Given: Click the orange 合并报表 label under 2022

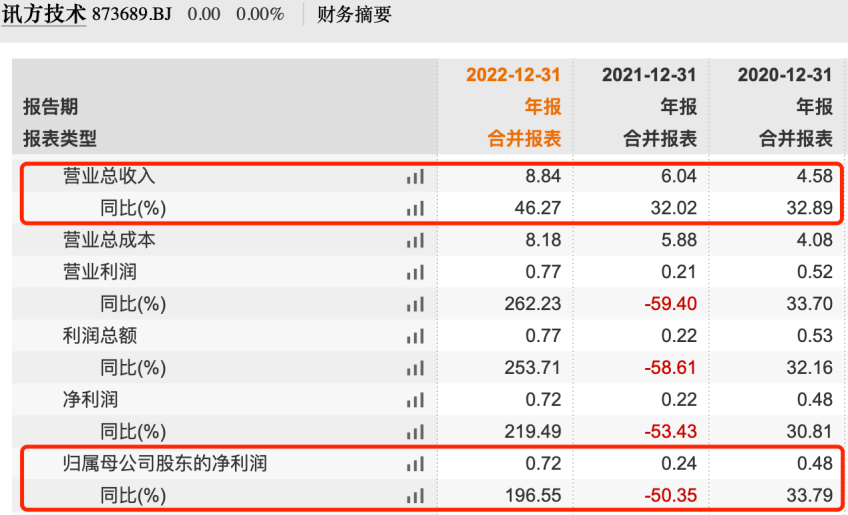Looking at the screenshot, I should click(525, 138).
